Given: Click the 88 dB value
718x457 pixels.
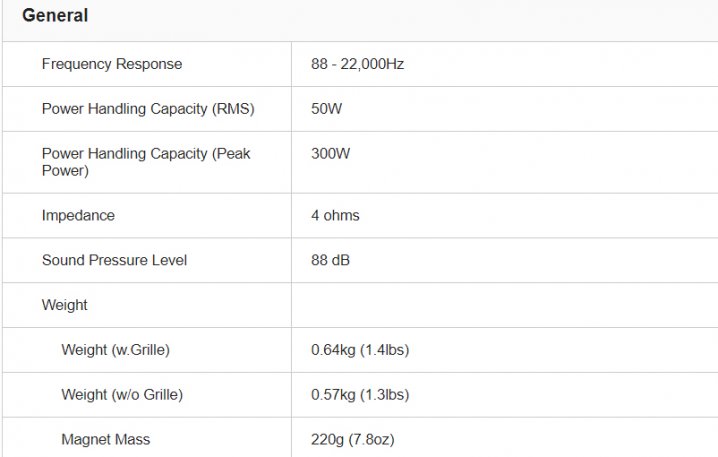Looking at the screenshot, I should click(x=330, y=260).
